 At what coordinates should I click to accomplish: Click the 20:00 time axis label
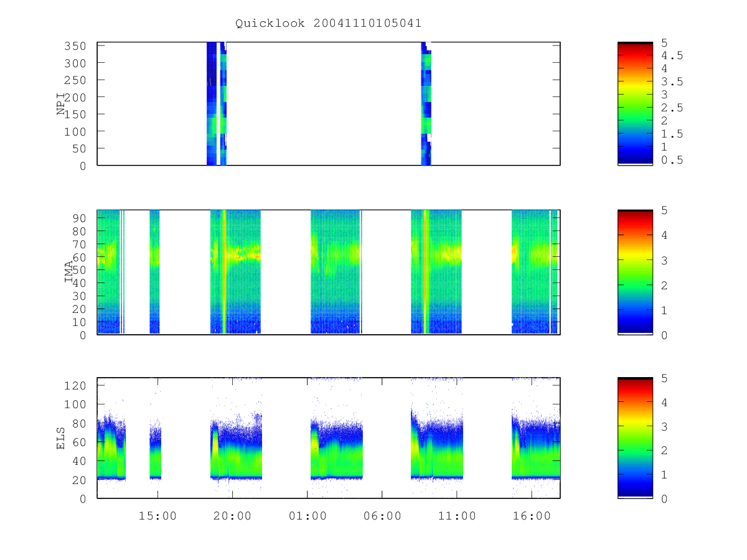click(x=232, y=516)
